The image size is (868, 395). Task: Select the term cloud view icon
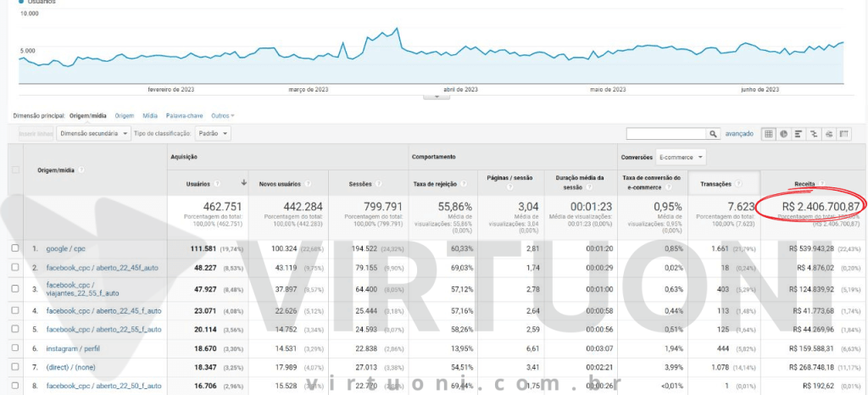[x=829, y=134]
